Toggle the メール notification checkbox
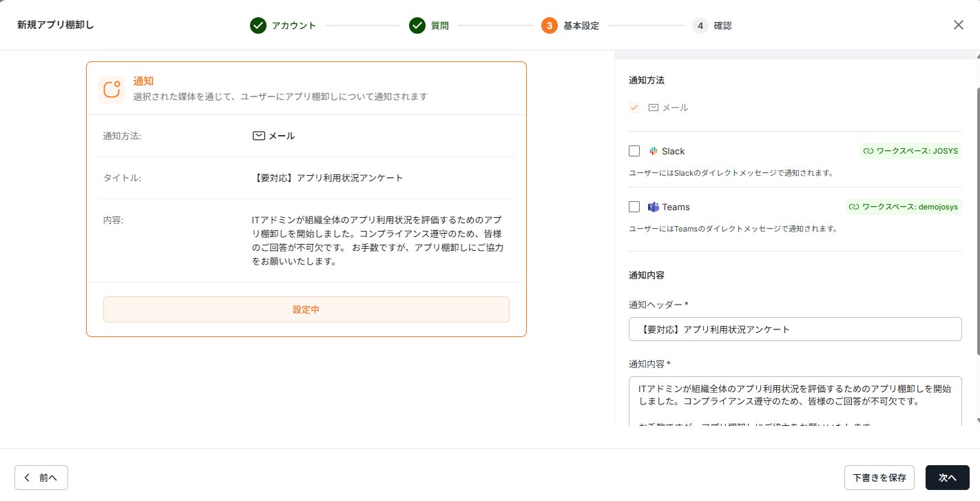 tap(634, 108)
